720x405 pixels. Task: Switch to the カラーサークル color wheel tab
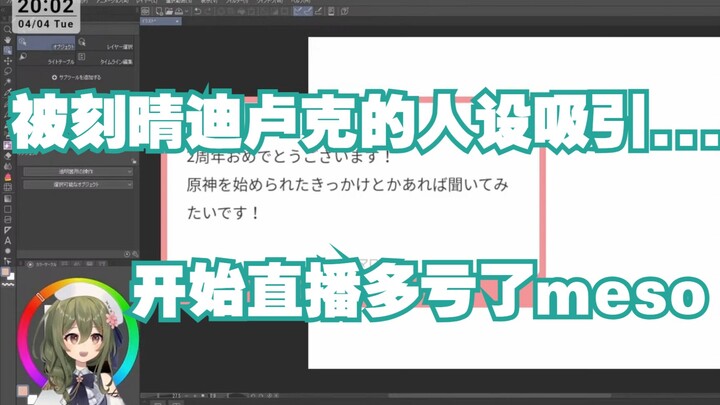pyautogui.click(x=41, y=264)
